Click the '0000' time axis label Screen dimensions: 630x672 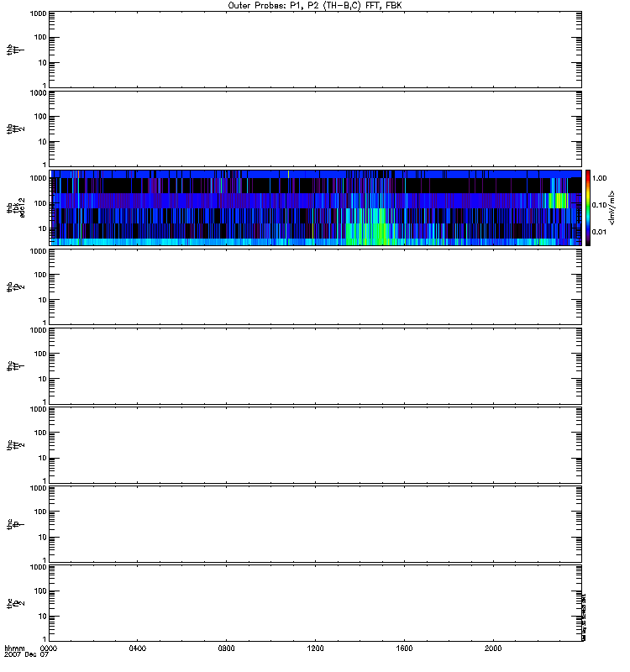pos(49,648)
